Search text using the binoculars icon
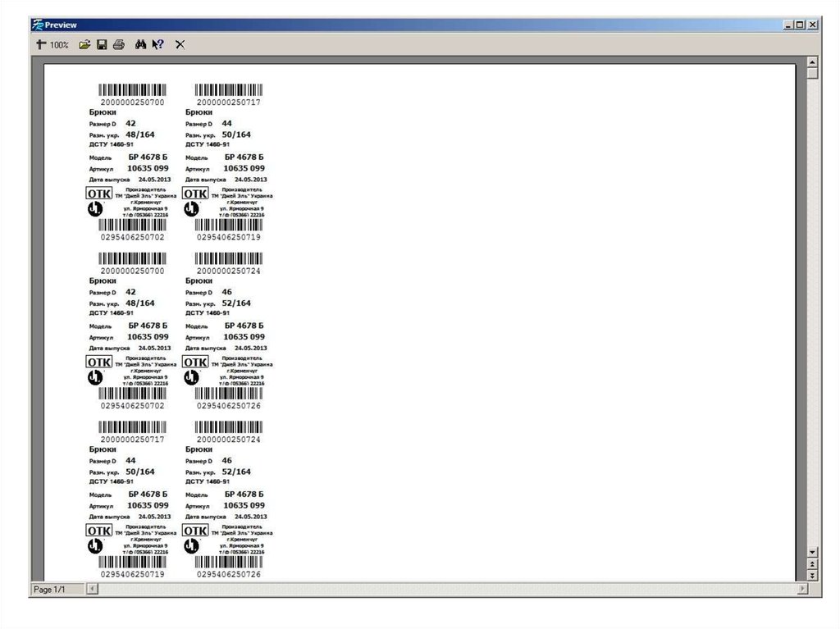The width and height of the screenshot is (840, 629). 140,44
